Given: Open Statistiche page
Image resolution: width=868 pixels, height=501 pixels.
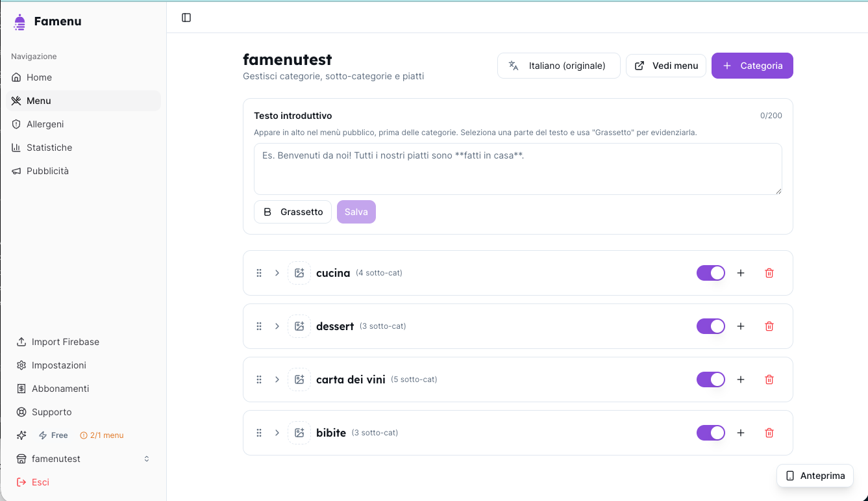Looking at the screenshot, I should coord(83,148).
